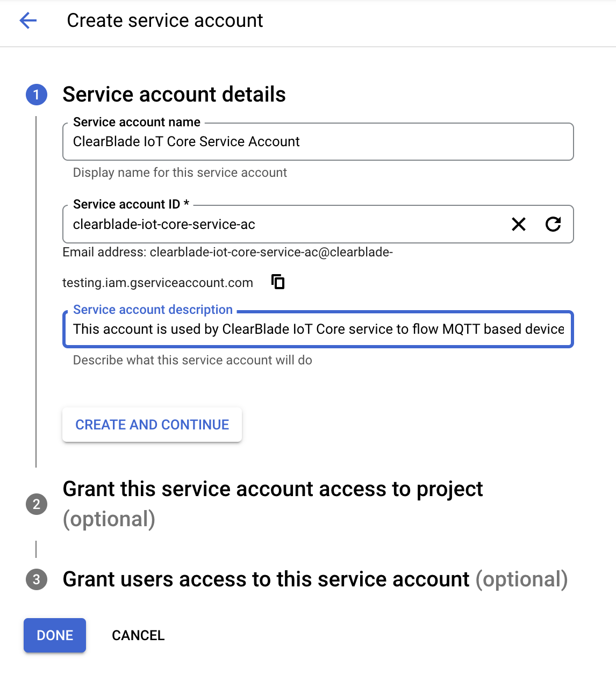
Task: Copy the service account email address
Action: (x=278, y=282)
